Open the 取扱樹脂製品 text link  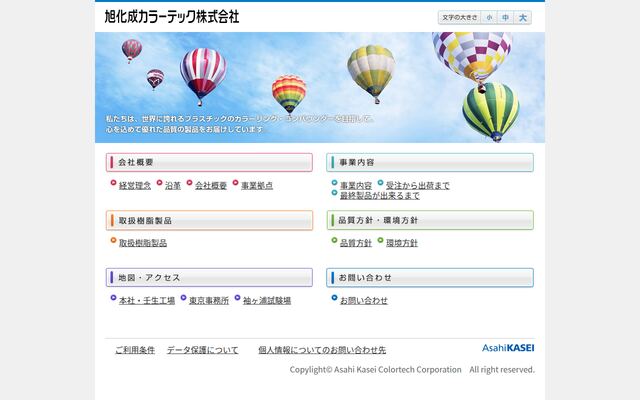[x=143, y=243]
